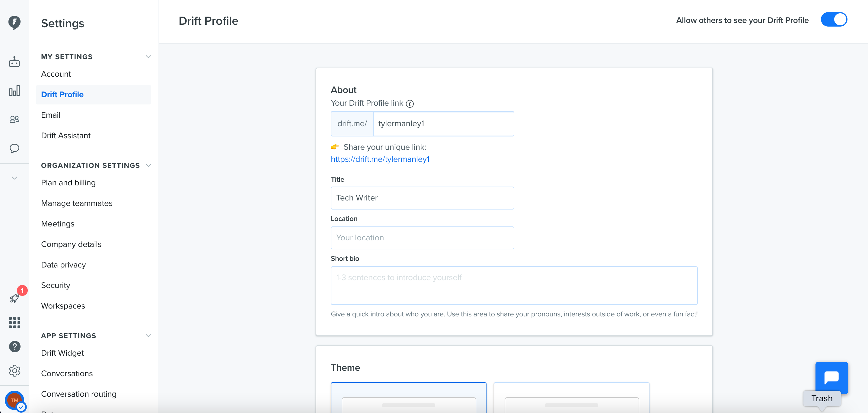The width and height of the screenshot is (868, 413).
Task: Click the Drift lightning logo icon
Action: [x=14, y=23]
